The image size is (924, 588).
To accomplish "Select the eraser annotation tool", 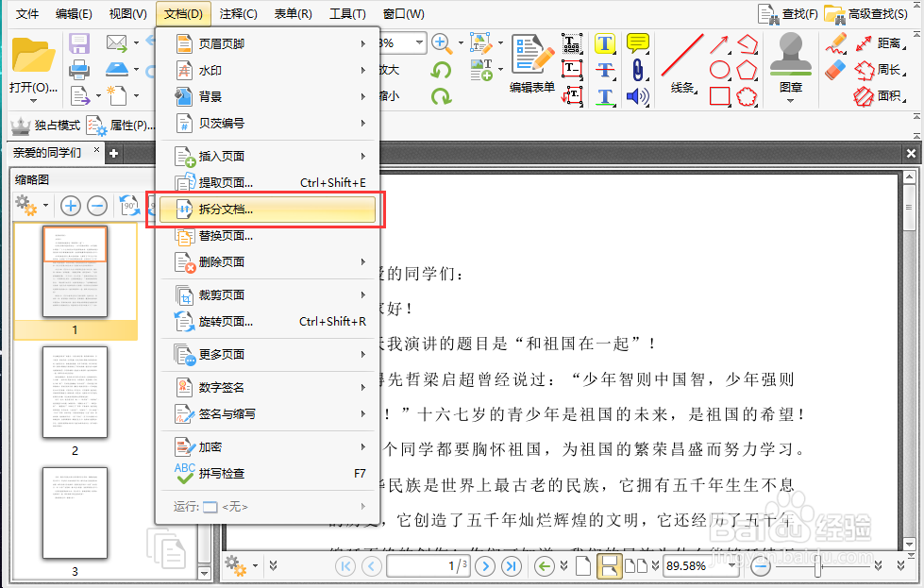I will point(833,69).
